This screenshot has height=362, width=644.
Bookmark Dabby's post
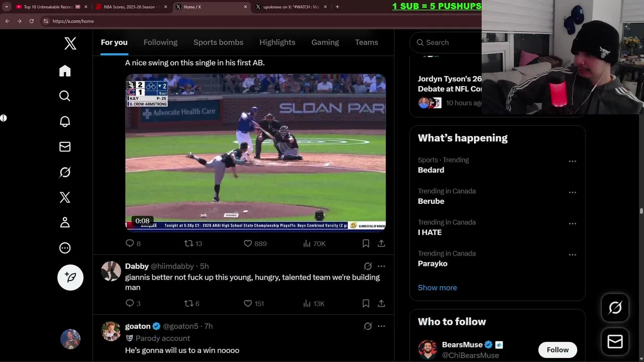pos(366,303)
